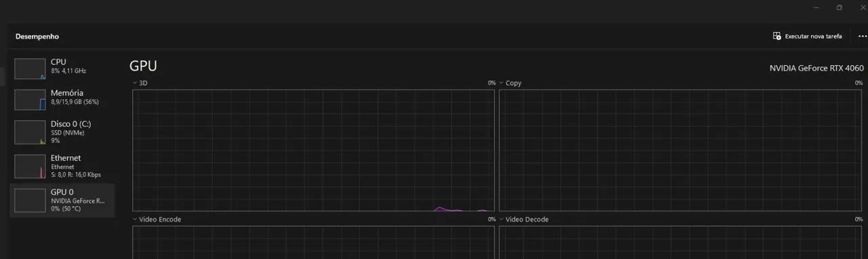Open the Ethernet performance entry
The image size is (868, 259).
pyautogui.click(x=62, y=167)
